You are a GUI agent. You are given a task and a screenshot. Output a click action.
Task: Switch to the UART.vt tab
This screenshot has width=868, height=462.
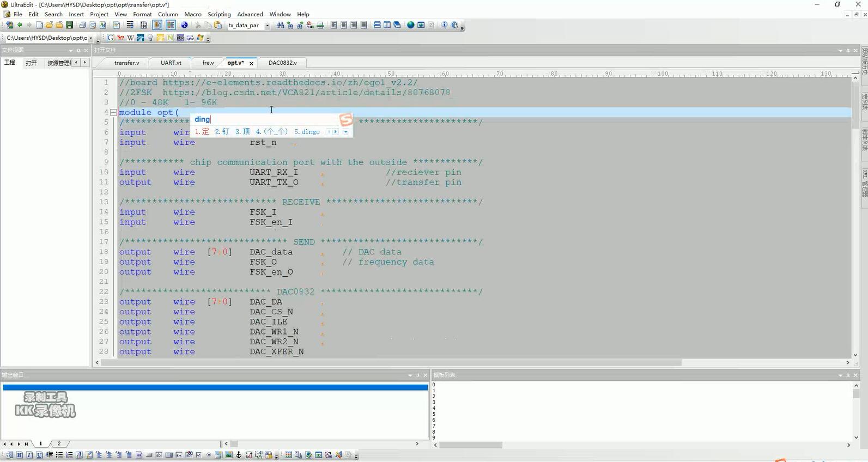pyautogui.click(x=171, y=63)
